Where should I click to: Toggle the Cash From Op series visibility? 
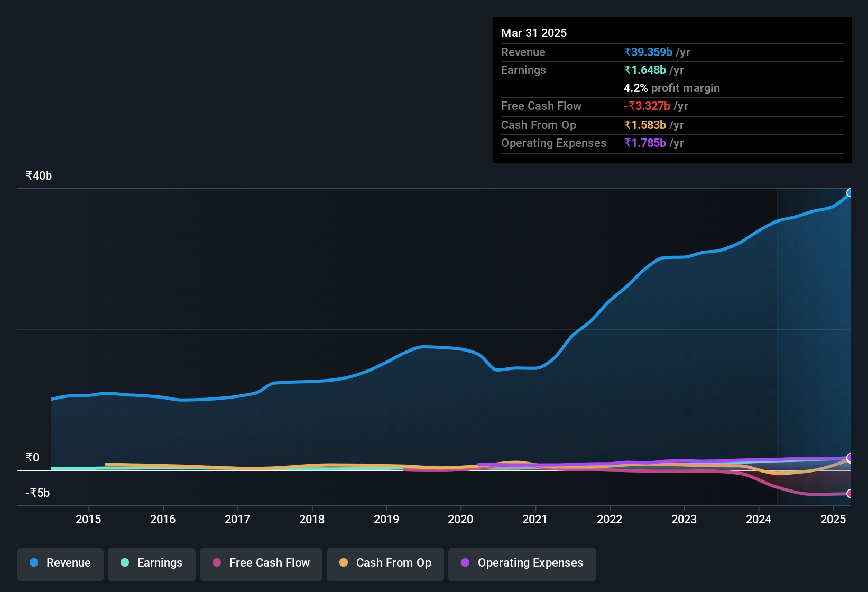[x=385, y=564]
